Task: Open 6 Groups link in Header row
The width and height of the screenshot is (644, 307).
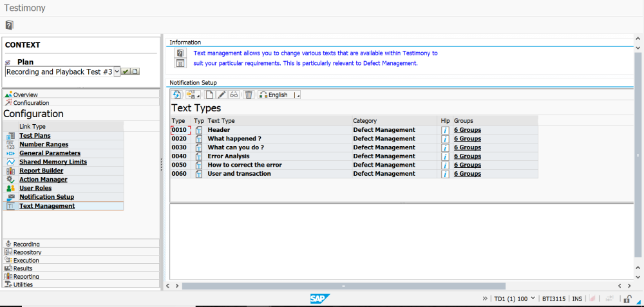Action: [468, 130]
